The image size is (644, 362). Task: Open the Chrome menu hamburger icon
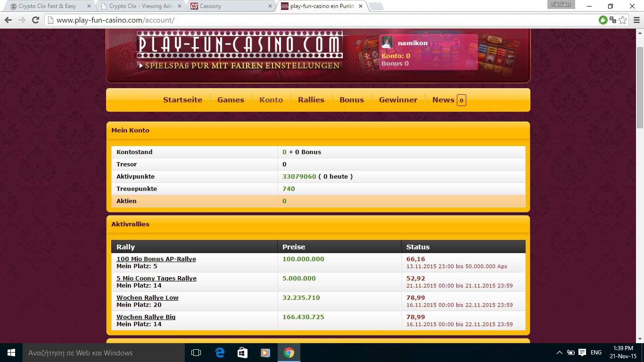(636, 20)
